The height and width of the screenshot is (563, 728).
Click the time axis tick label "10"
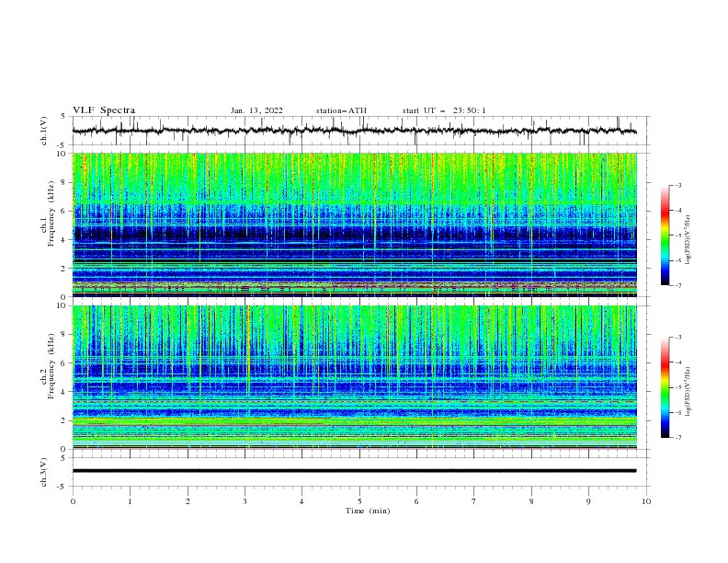[646, 501]
